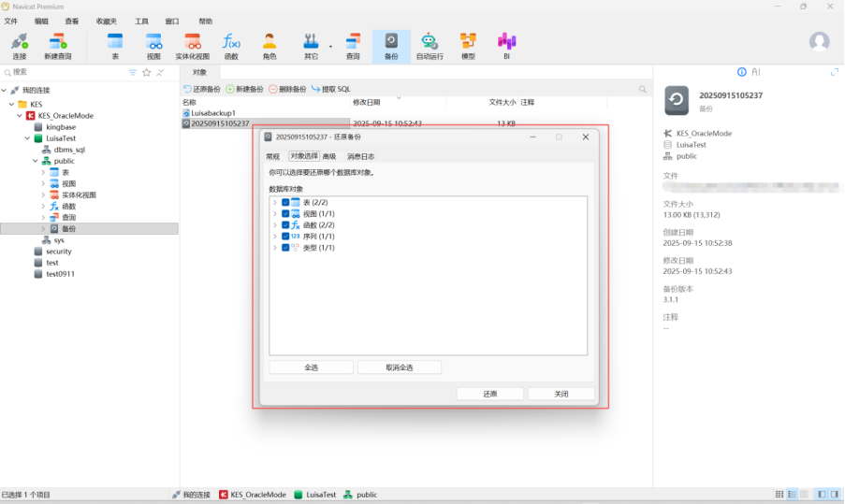Click the BI toolbar icon
The image size is (845, 504).
click(x=506, y=42)
